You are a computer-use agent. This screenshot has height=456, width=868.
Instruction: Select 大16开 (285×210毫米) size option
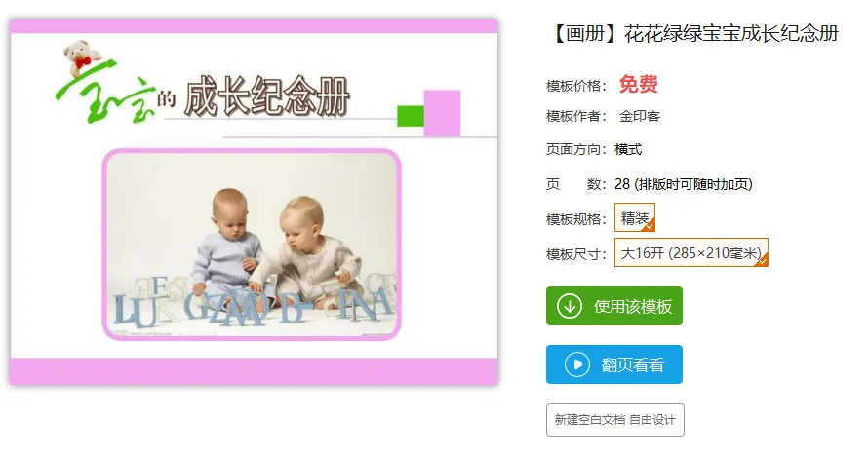tap(691, 252)
